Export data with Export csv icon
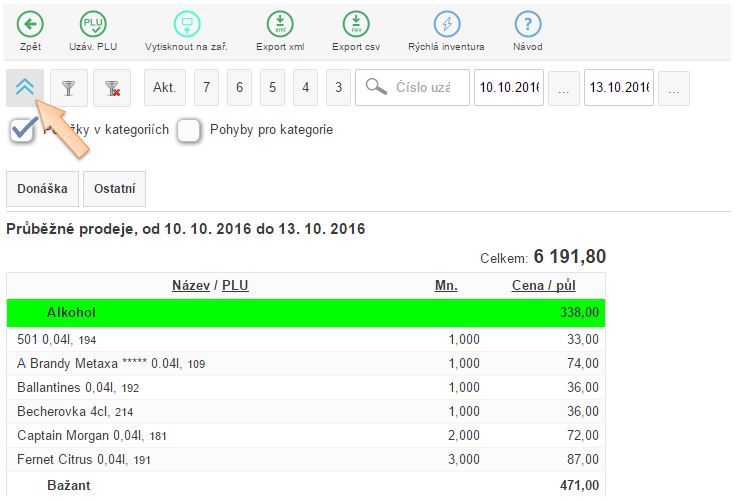 (x=355, y=25)
